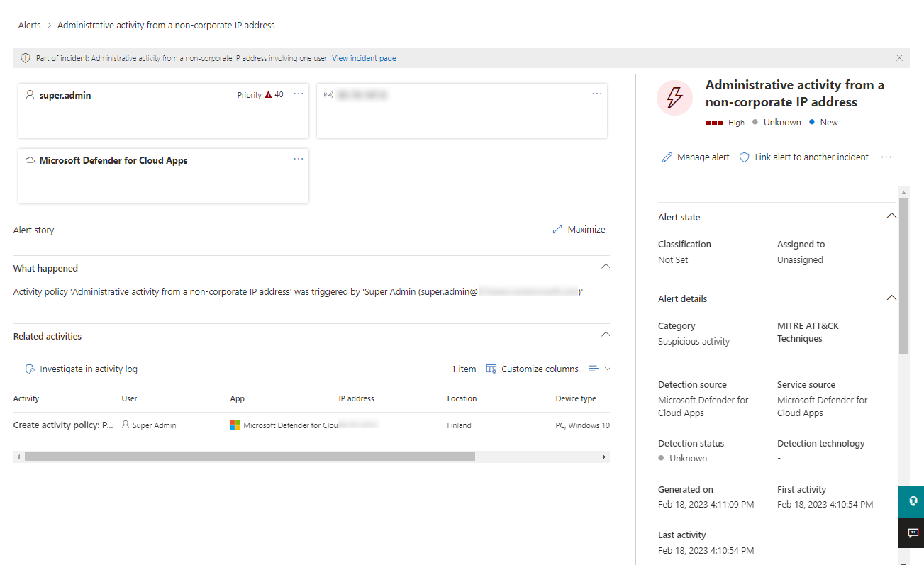
Task: Collapse the Related activities section
Action: pos(605,334)
